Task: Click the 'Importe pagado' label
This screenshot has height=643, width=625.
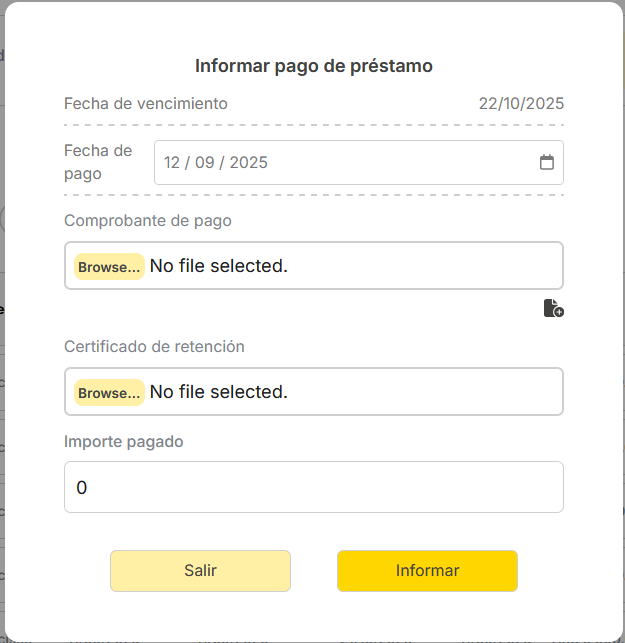Action: point(124,441)
